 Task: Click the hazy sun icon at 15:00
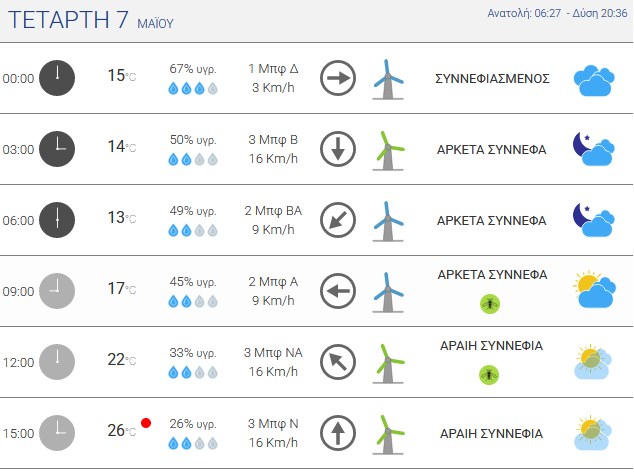click(593, 433)
